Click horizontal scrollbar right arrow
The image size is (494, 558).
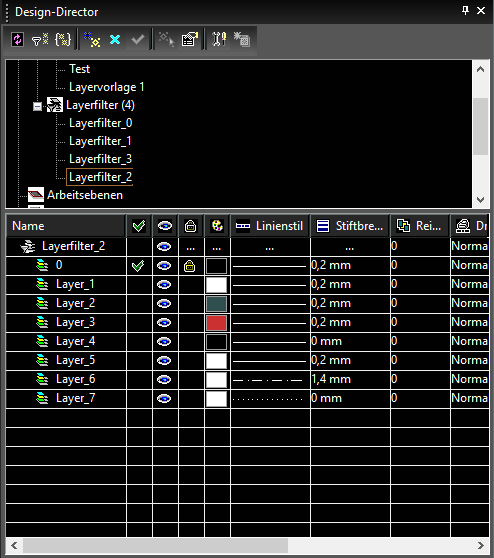[x=480, y=545]
